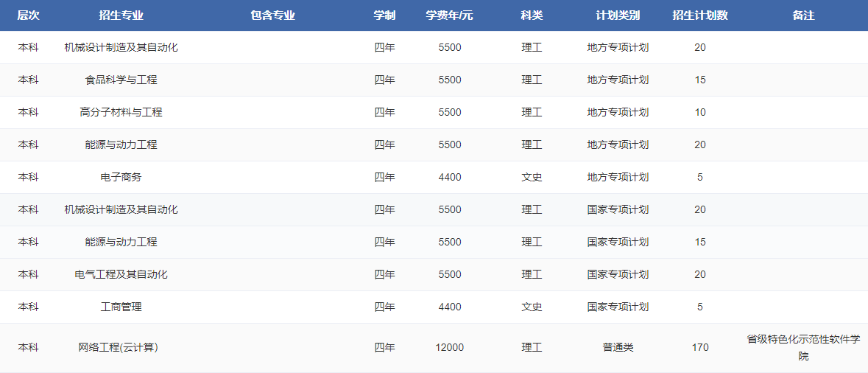This screenshot has width=868, height=373.
Task: Click tuition 5500 in 高分子材料与工程 row
Action: [x=450, y=113]
